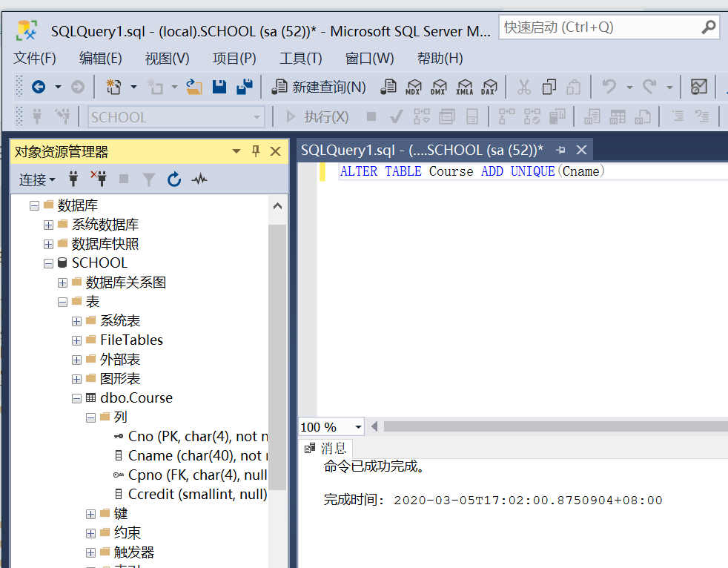Click the DMX query icon
This screenshot has width=728, height=568.
tap(438, 87)
